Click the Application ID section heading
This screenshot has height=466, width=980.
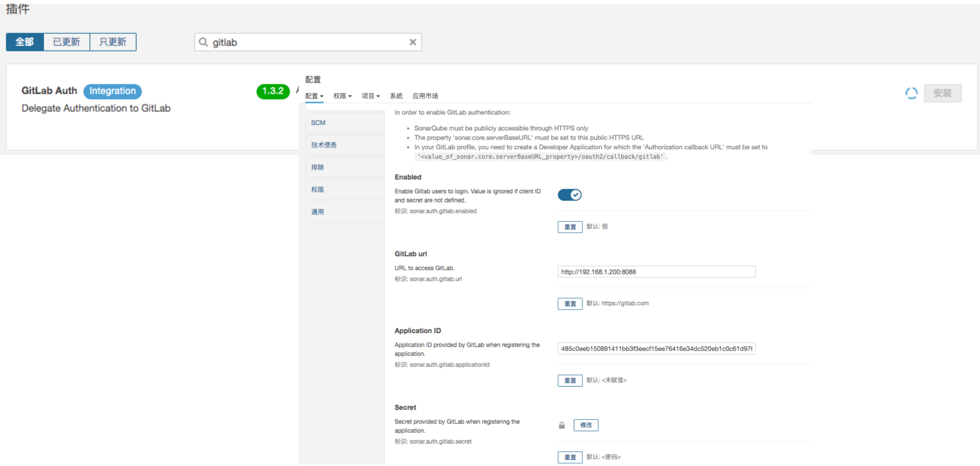point(418,331)
